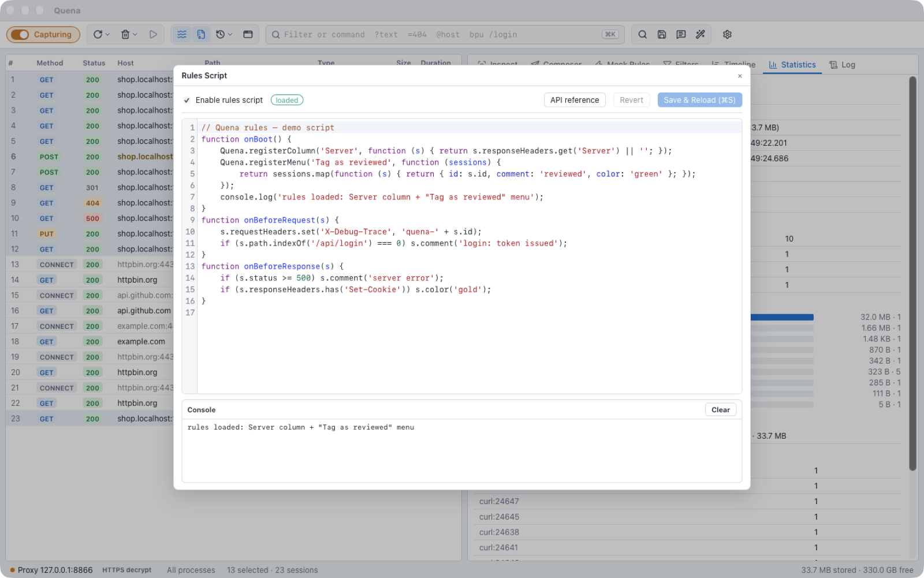Focus the Filter or command input field

point(445,35)
